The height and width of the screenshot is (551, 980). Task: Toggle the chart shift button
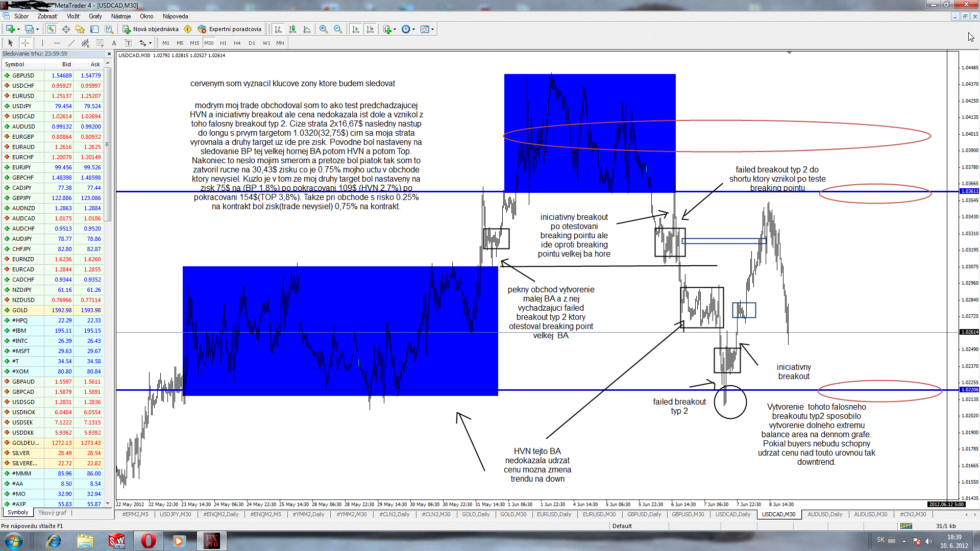coord(370,29)
